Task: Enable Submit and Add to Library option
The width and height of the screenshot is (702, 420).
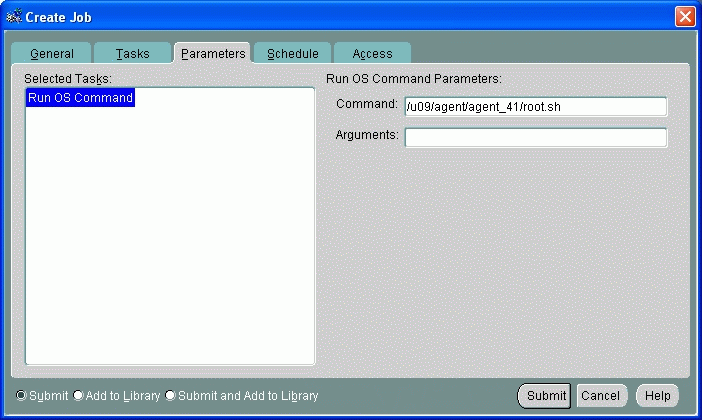Action: coord(170,395)
